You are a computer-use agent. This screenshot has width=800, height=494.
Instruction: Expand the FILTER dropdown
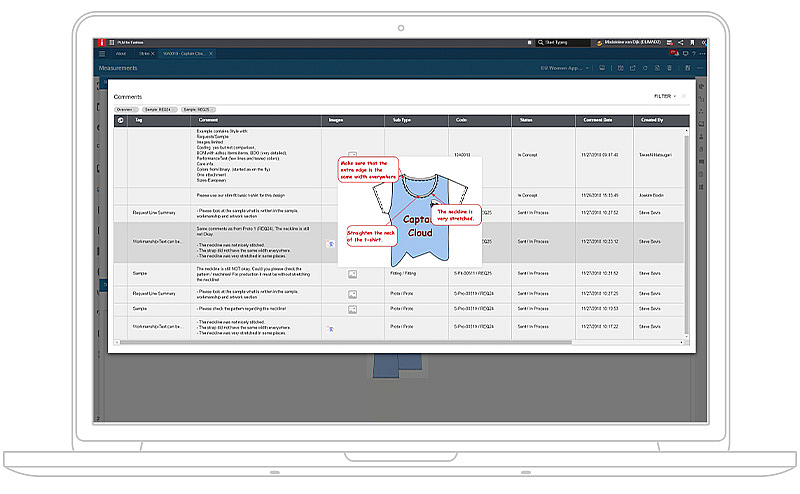pos(665,96)
